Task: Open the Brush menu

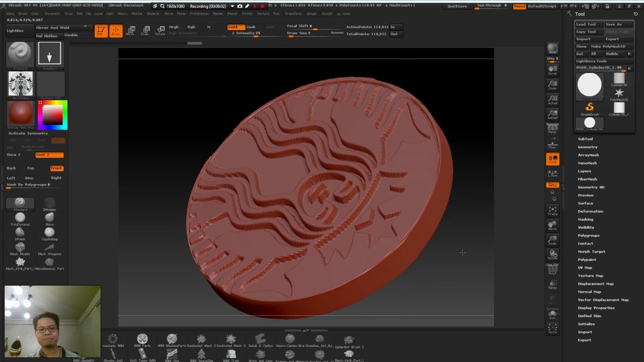Action: (23, 14)
